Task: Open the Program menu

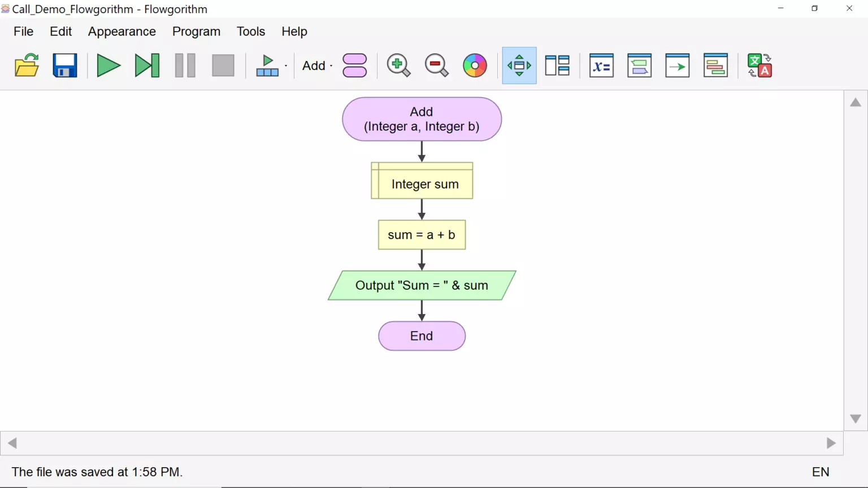Action: pos(196,32)
